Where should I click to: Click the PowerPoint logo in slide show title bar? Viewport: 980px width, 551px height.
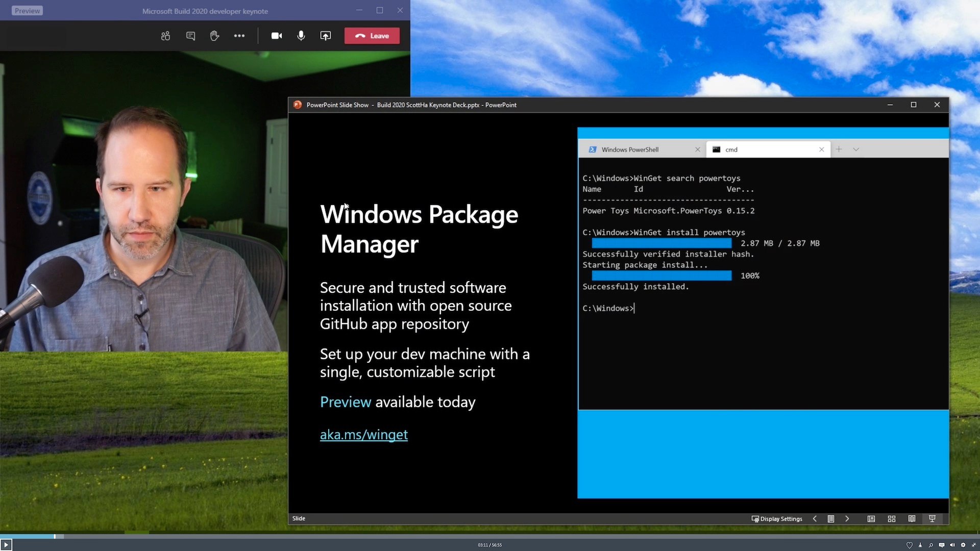point(298,105)
